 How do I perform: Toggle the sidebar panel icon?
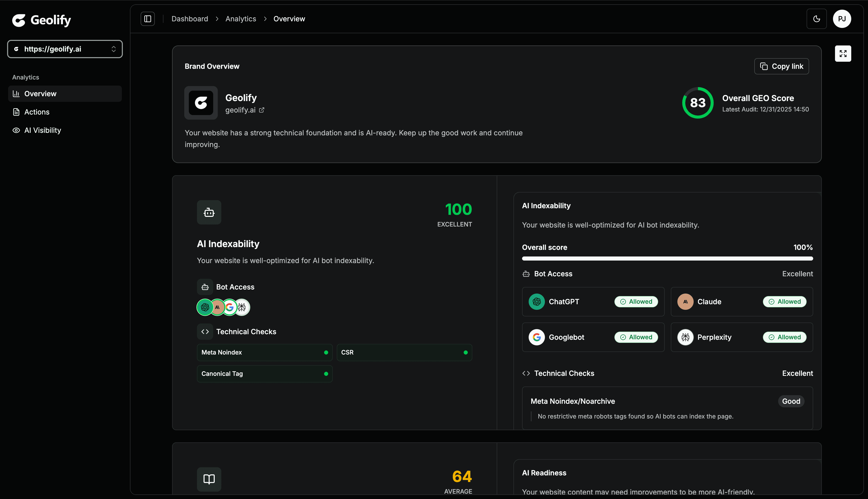(148, 19)
